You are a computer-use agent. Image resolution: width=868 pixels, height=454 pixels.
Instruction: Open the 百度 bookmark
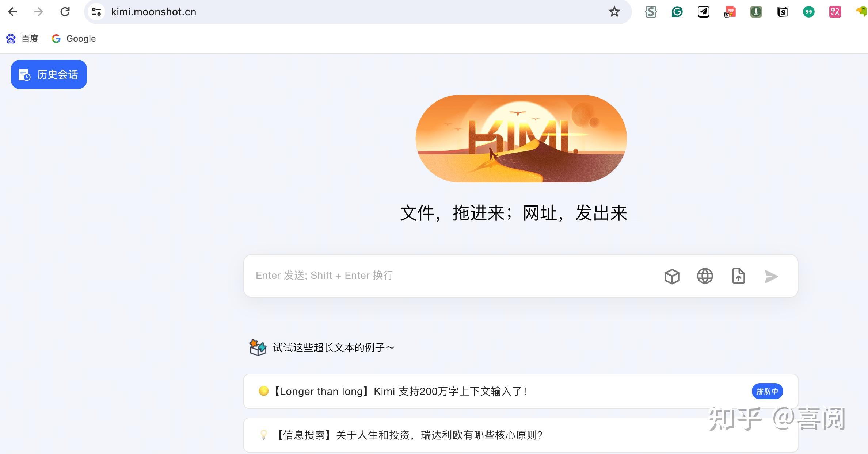tap(23, 39)
